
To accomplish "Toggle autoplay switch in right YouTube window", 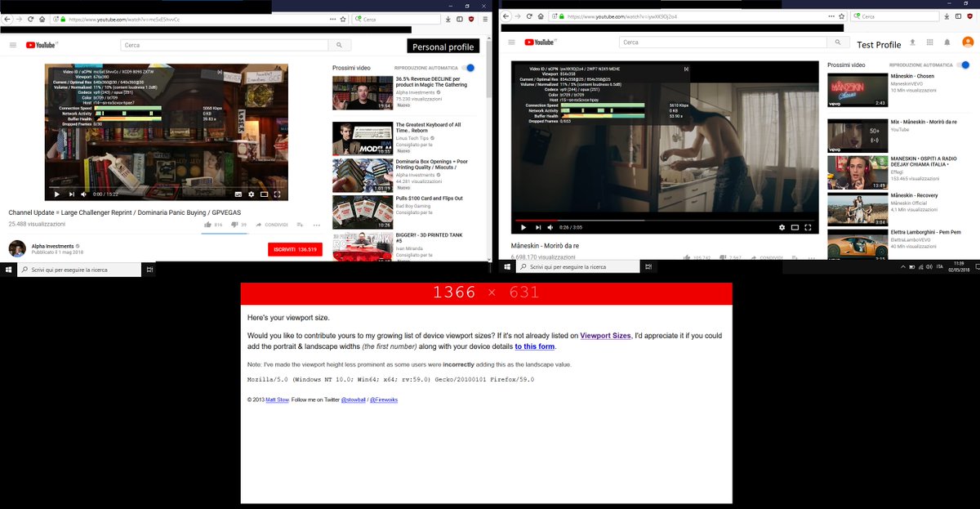I will tap(964, 65).
